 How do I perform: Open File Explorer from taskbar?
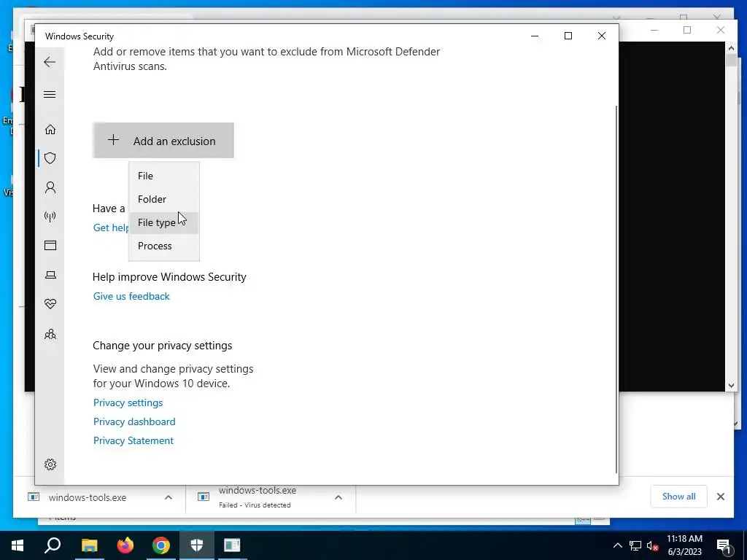click(x=89, y=545)
